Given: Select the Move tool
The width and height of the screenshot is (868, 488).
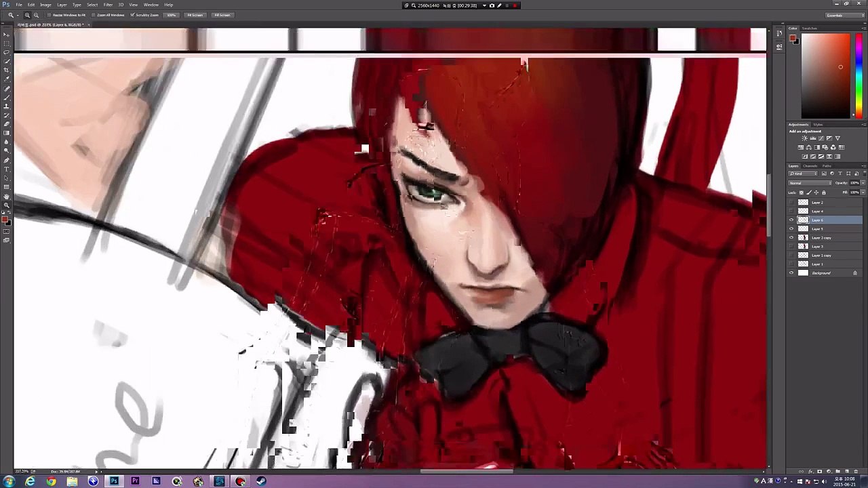Looking at the screenshot, I should click(x=7, y=35).
